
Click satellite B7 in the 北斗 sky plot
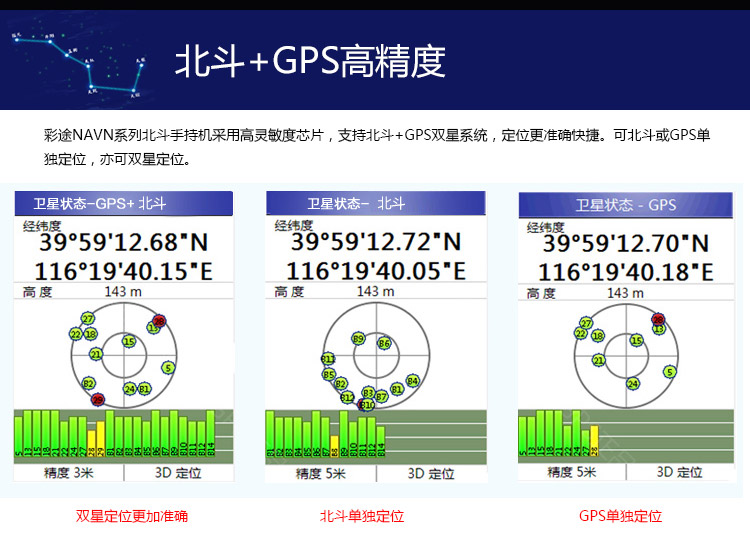pos(381,396)
